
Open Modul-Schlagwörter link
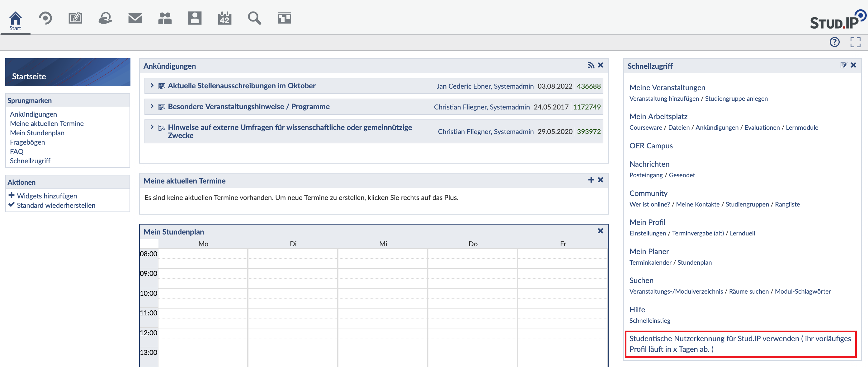(803, 292)
